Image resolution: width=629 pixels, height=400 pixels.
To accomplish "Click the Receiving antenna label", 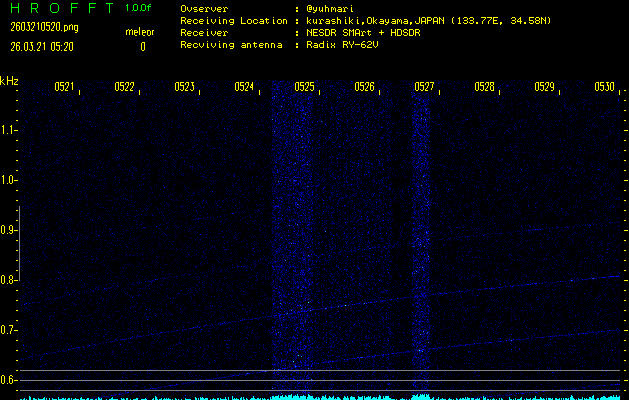I will pyautogui.click(x=231, y=45).
